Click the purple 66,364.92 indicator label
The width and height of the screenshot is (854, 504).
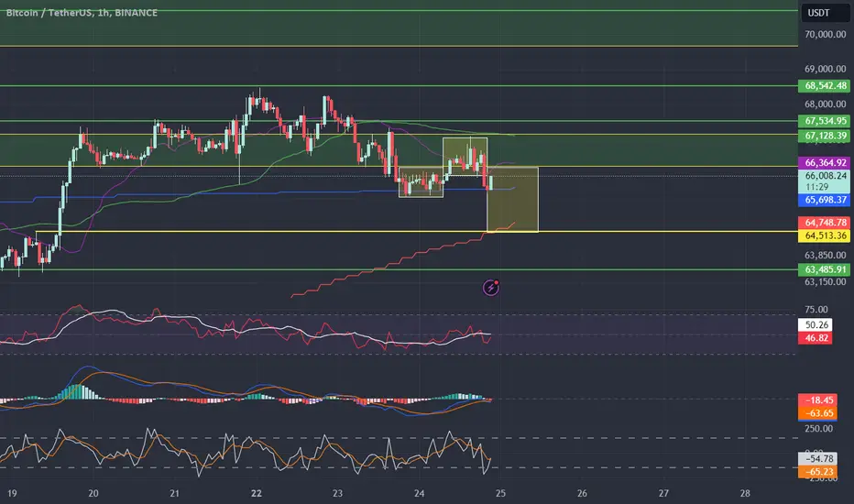click(x=824, y=162)
